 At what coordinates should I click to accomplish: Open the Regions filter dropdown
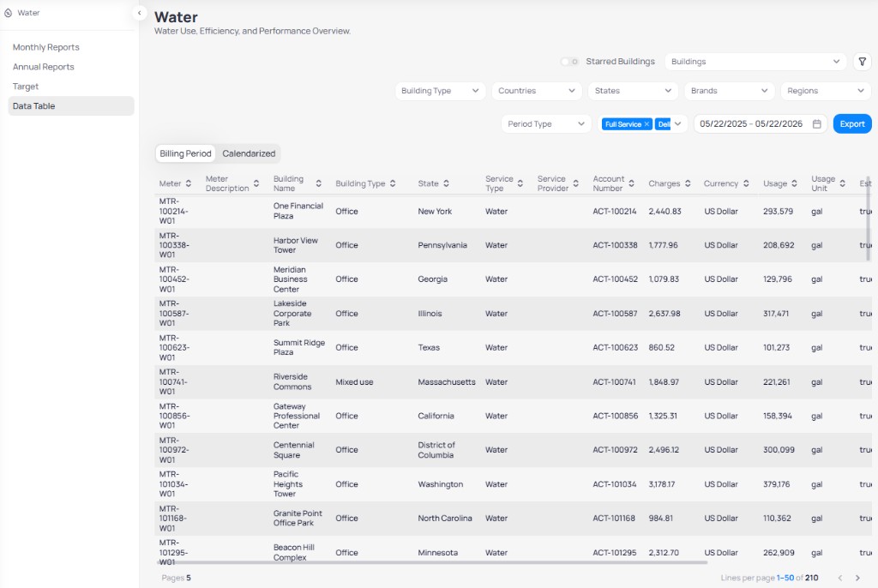(x=826, y=91)
